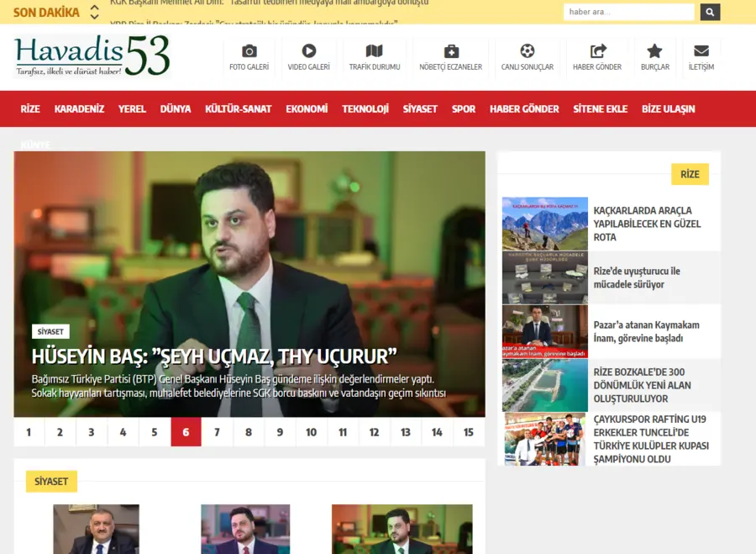Viewport: 756px width, 554px height.
Task: Open the YEREL menu item
Action: tap(132, 109)
